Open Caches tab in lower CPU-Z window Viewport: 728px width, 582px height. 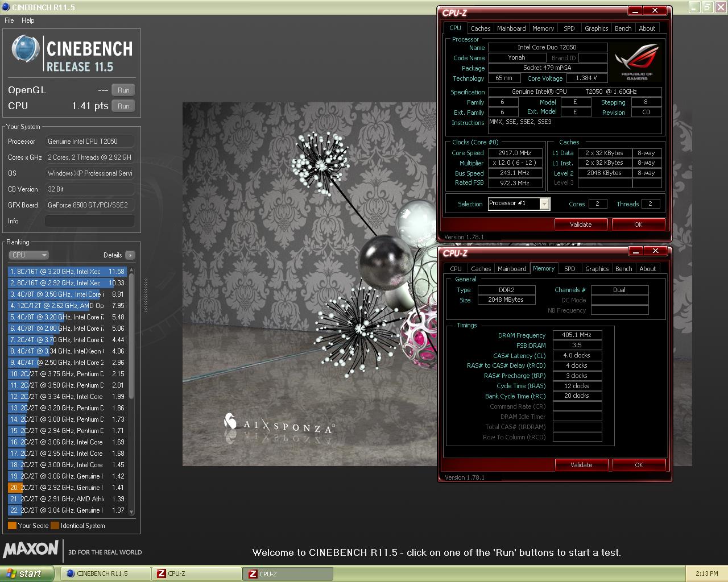click(x=481, y=269)
